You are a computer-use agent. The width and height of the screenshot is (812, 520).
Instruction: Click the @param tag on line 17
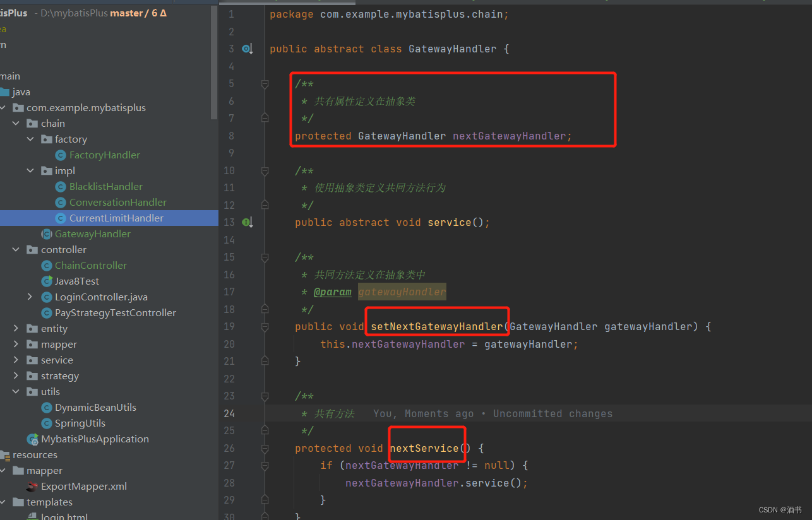click(x=333, y=292)
